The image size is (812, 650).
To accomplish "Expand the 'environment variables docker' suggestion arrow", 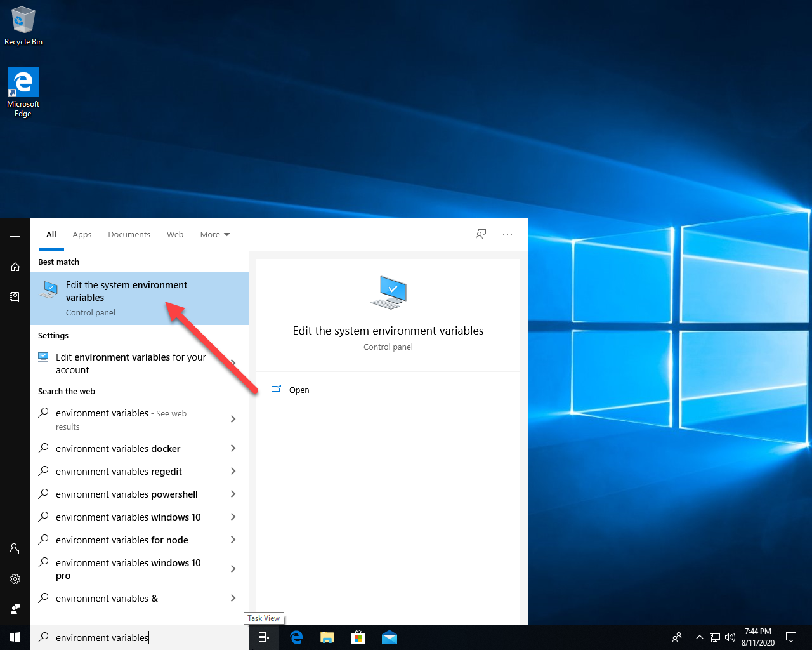I will pos(233,449).
